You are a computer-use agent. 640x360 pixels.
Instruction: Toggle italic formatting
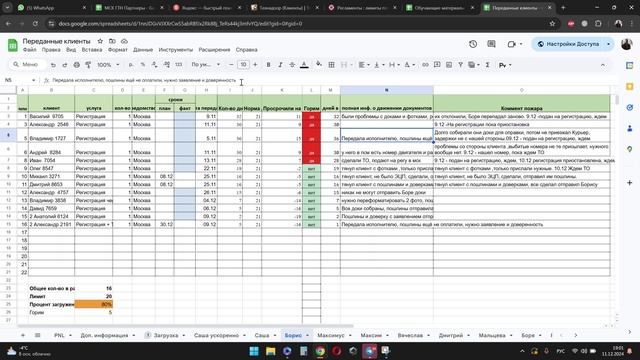click(280, 65)
